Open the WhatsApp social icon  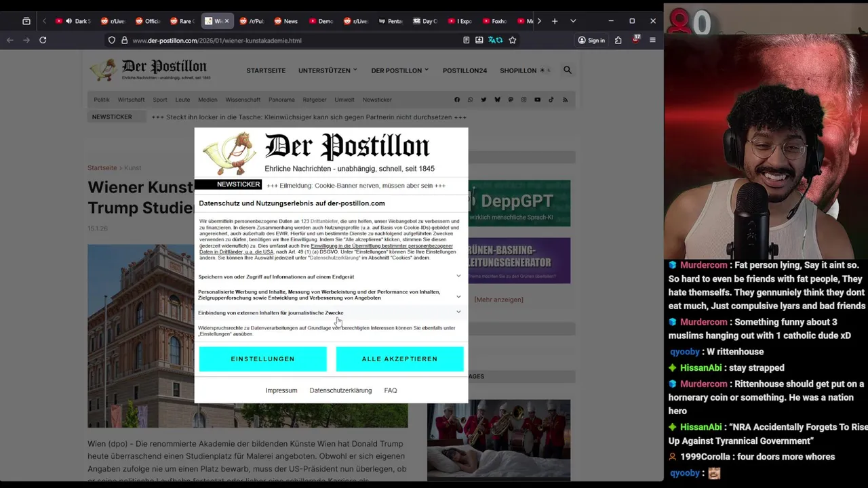coord(470,100)
